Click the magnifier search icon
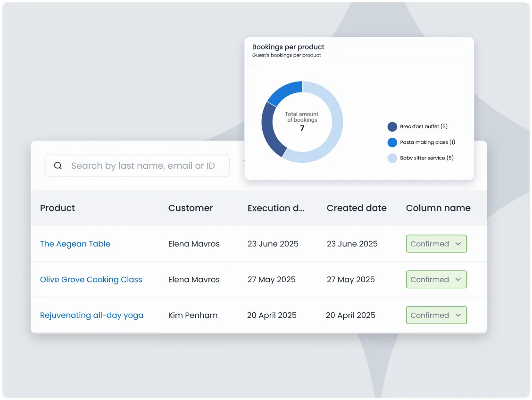This screenshot has width=532, height=400. [58, 166]
